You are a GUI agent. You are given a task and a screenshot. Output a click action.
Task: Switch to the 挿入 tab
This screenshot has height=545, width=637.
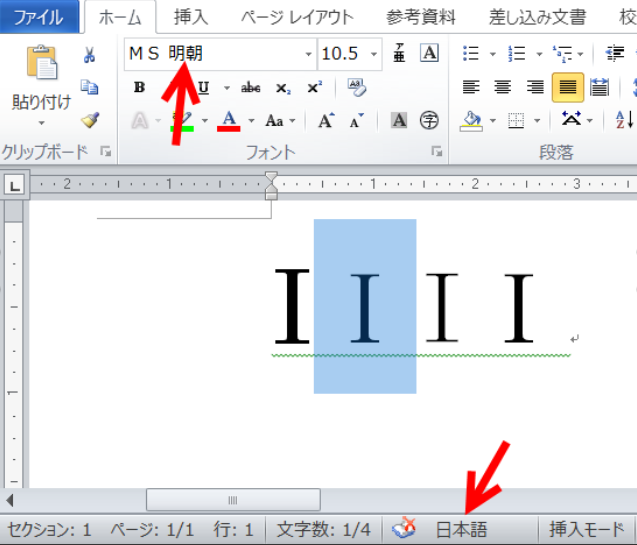(x=191, y=17)
